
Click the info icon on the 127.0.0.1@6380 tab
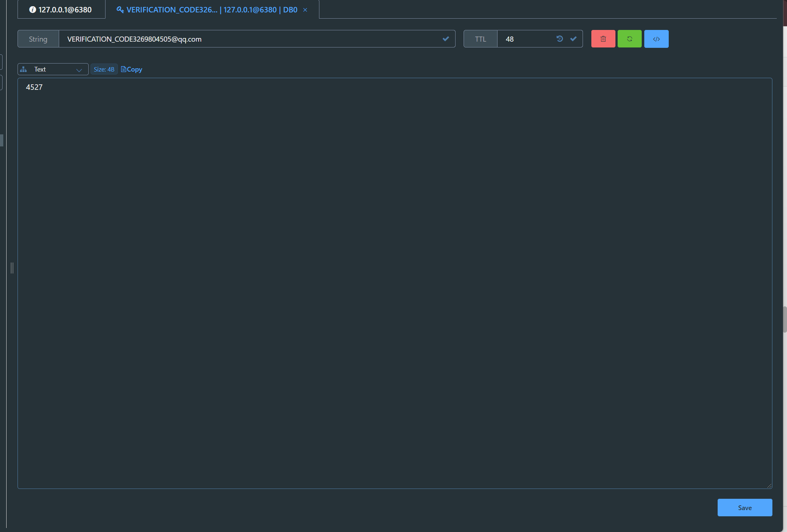32,10
